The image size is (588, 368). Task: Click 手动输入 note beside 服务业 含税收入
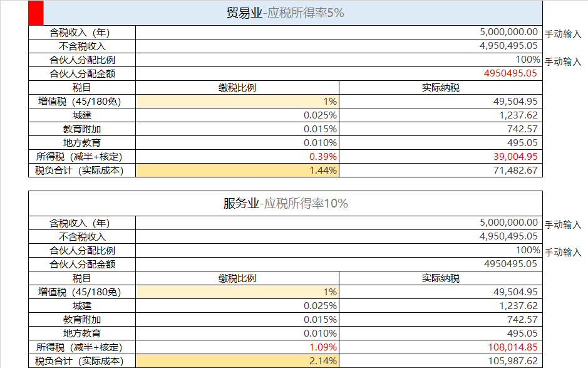tap(563, 224)
